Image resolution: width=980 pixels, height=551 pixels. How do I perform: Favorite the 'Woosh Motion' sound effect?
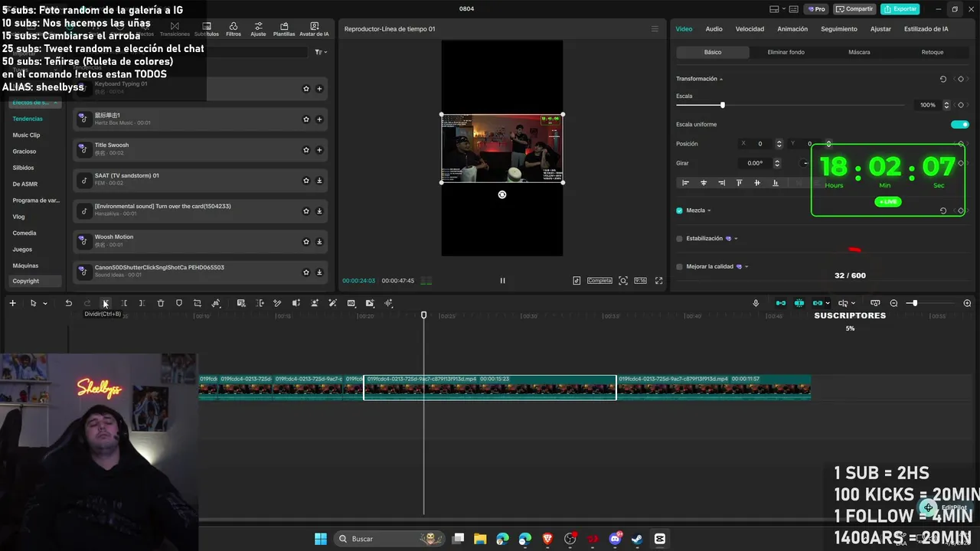[x=306, y=242]
